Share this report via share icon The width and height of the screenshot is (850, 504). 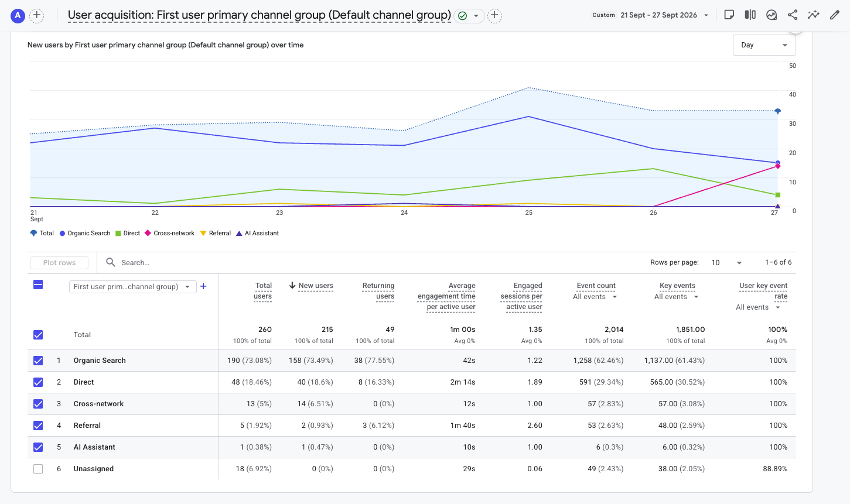coord(793,15)
